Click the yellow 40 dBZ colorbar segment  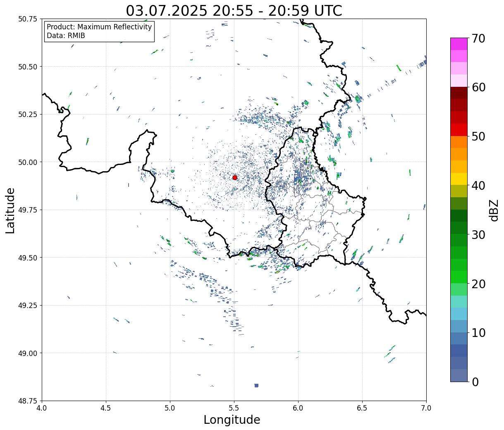(459, 179)
